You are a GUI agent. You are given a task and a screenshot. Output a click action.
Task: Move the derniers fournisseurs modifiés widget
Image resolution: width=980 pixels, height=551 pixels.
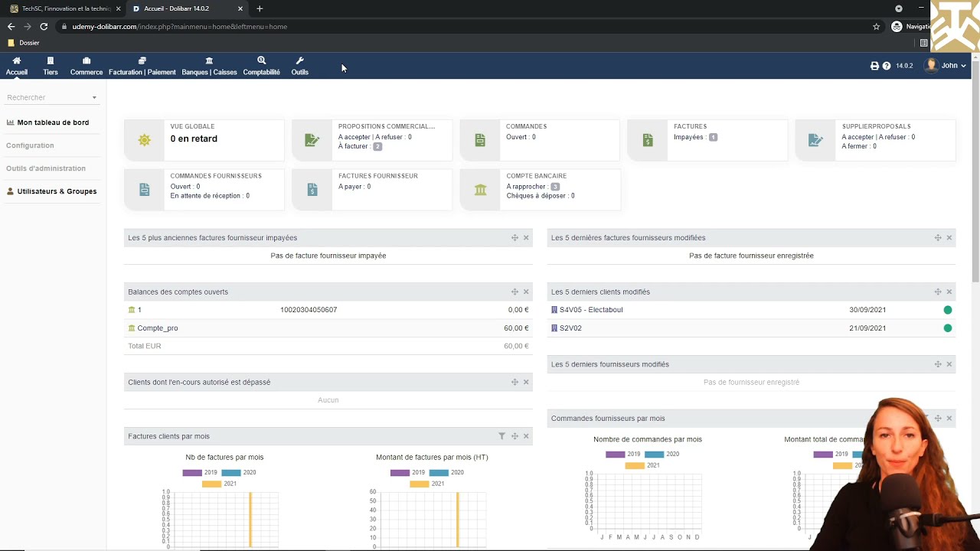click(x=938, y=364)
